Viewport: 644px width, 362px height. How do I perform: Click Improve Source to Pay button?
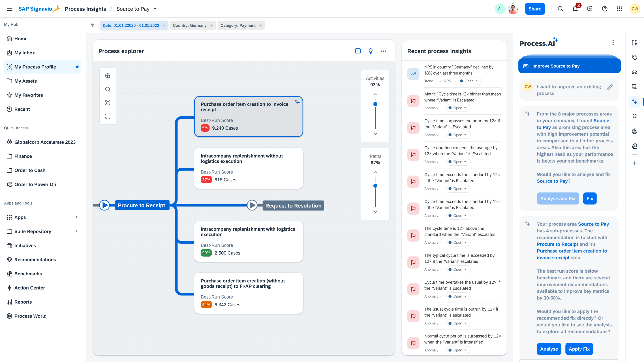pyautogui.click(x=569, y=66)
